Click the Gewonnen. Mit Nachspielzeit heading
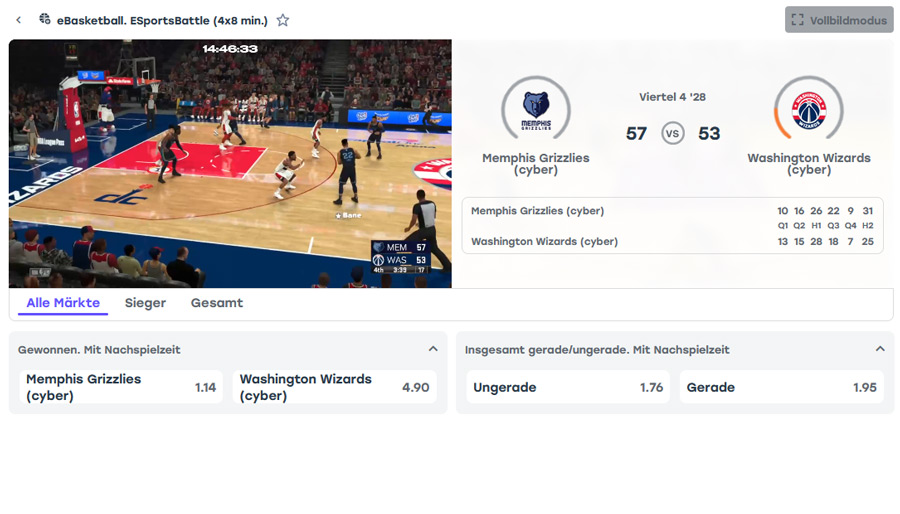The width and height of the screenshot is (900, 514). click(99, 350)
